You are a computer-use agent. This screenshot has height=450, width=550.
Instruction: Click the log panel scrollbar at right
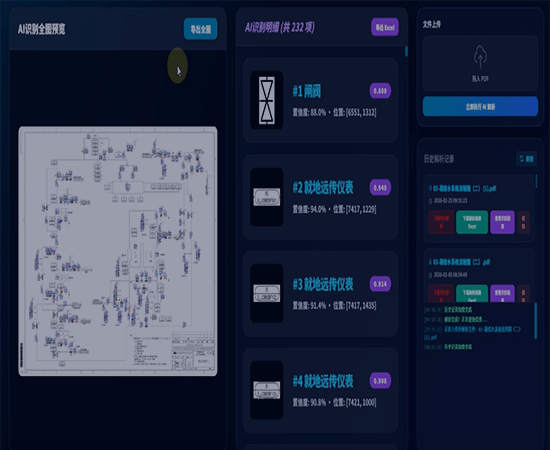click(x=536, y=321)
